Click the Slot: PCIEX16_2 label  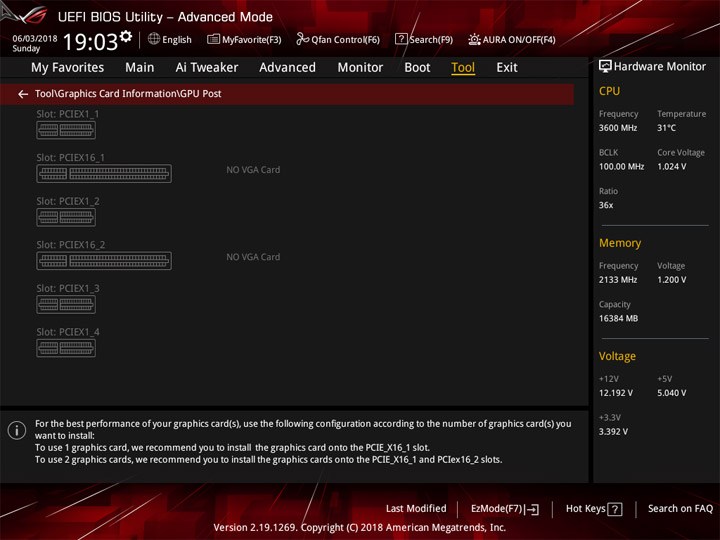71,245
